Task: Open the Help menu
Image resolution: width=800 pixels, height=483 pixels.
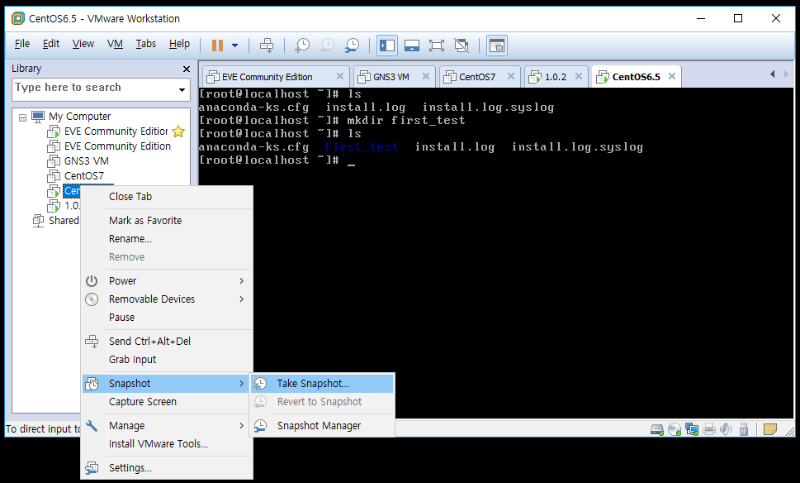Action: point(179,44)
